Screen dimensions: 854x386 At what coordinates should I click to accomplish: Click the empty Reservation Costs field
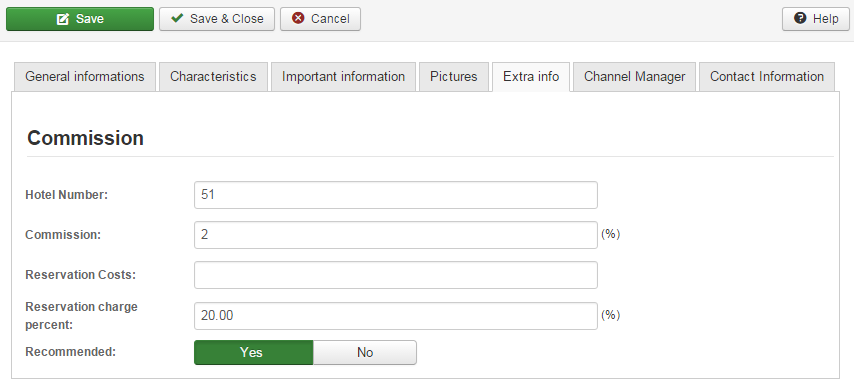(396, 275)
